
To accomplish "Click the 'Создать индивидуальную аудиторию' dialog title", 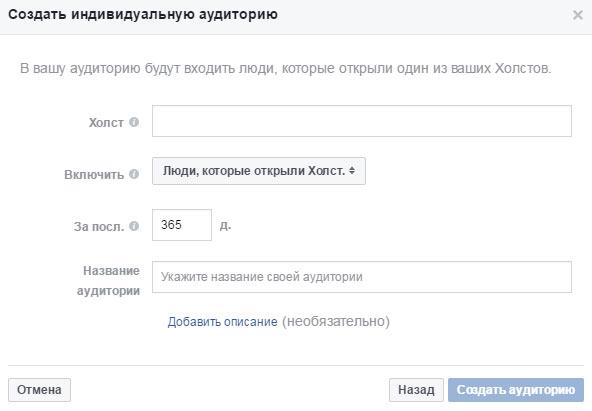I will 143,14.
